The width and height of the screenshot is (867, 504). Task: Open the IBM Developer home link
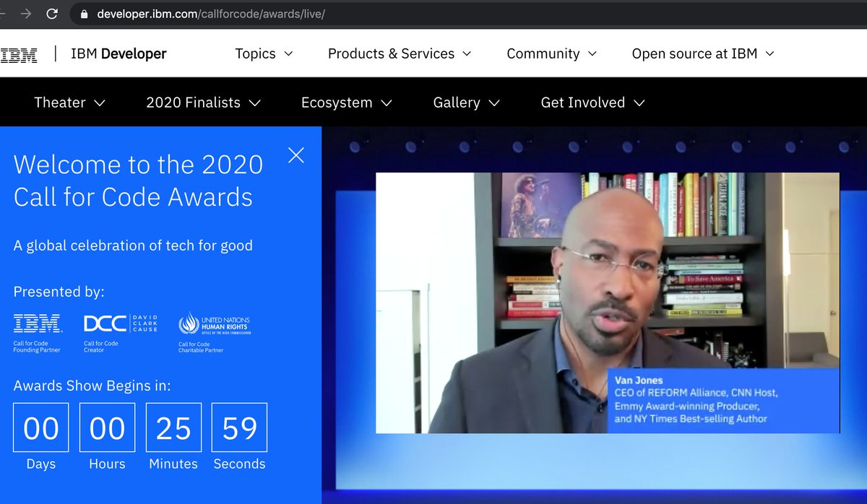click(x=118, y=53)
